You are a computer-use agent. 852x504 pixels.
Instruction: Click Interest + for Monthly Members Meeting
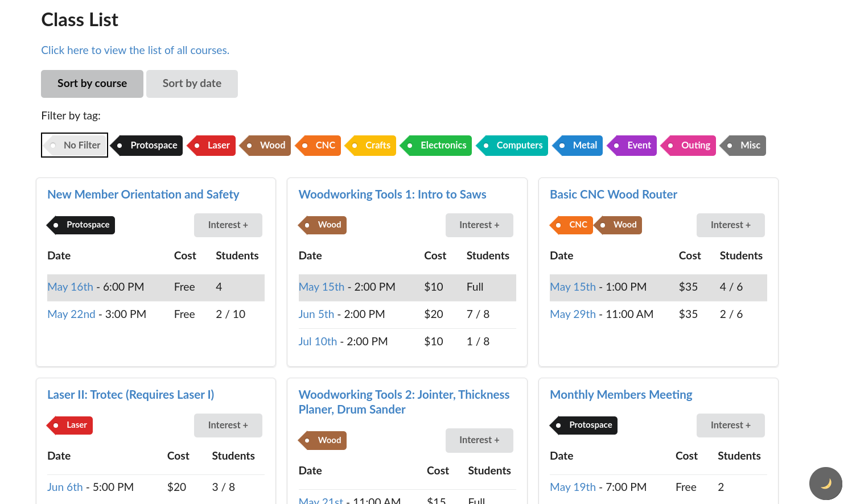click(x=730, y=425)
